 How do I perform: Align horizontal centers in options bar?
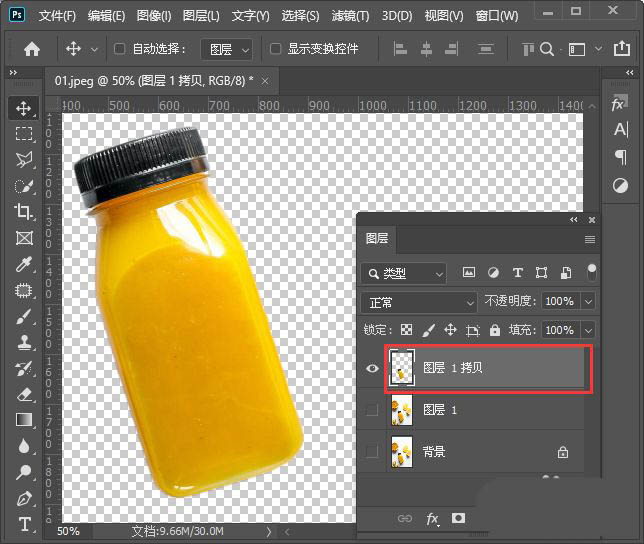click(x=426, y=49)
